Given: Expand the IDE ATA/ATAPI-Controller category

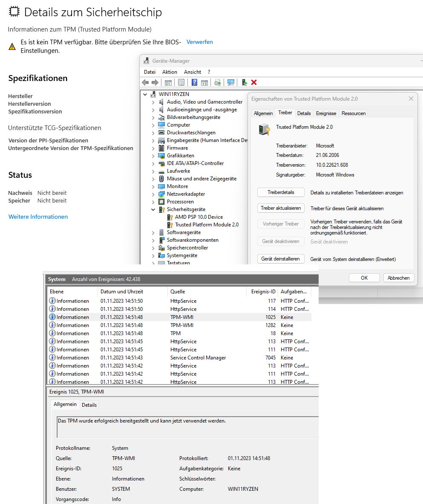Looking at the screenshot, I should tap(153, 164).
